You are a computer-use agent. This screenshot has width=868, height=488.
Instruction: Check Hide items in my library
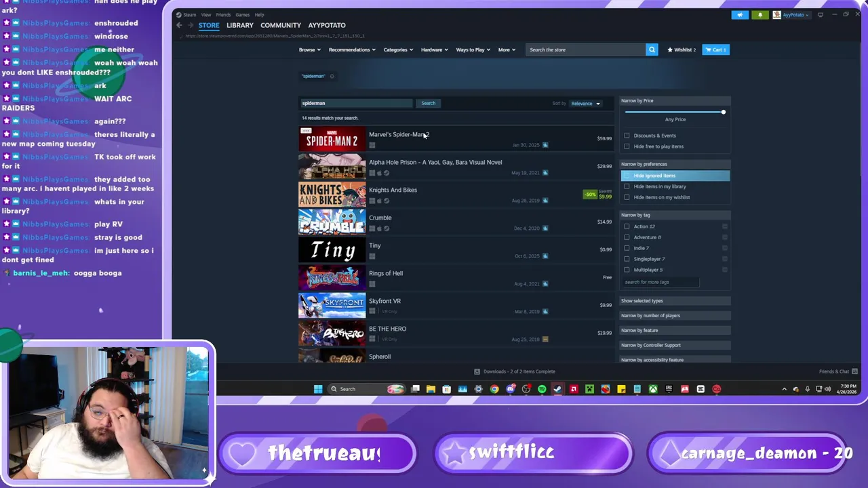[x=627, y=186]
